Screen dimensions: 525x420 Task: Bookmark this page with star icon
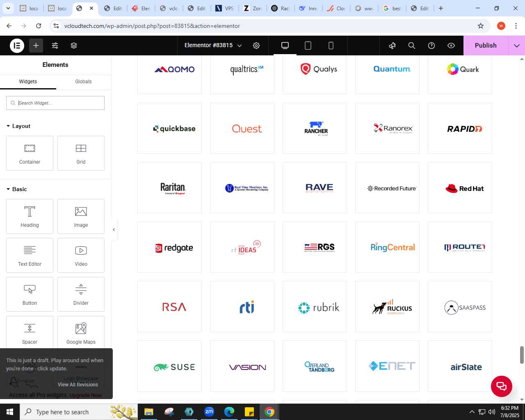[x=481, y=26]
